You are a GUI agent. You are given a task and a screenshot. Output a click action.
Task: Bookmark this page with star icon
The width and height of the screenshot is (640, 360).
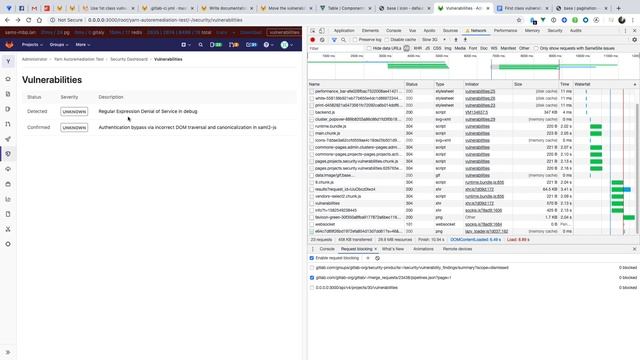[519, 20]
